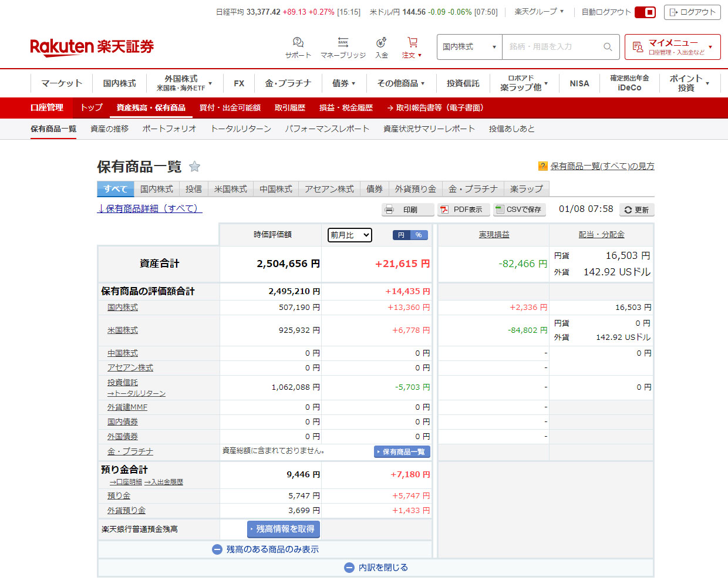Star the 保有商品一覧 page as favorite

click(195, 167)
